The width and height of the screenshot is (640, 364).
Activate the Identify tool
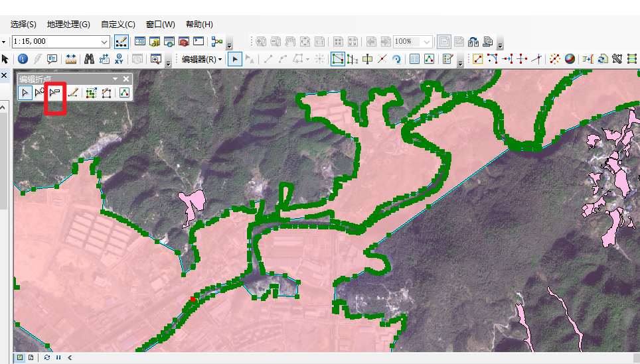click(x=23, y=59)
